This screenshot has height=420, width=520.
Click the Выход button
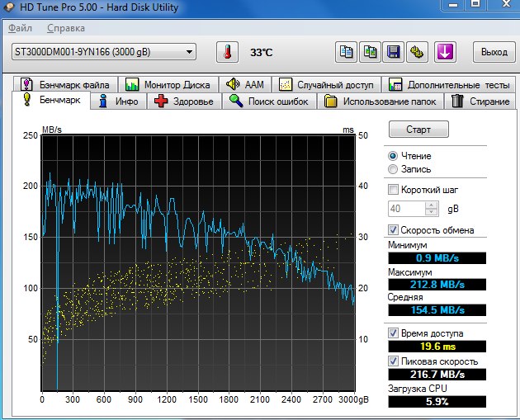494,52
